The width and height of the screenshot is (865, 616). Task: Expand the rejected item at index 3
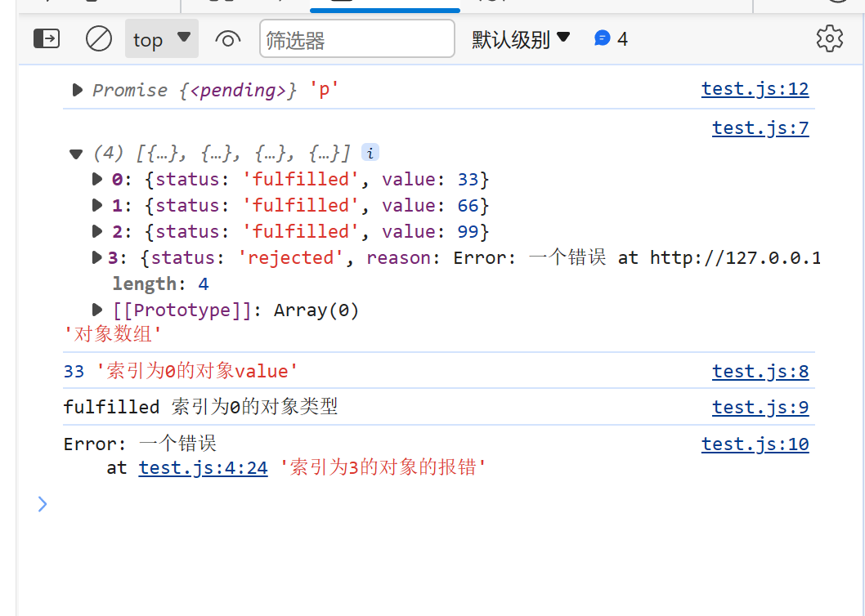pos(96,257)
